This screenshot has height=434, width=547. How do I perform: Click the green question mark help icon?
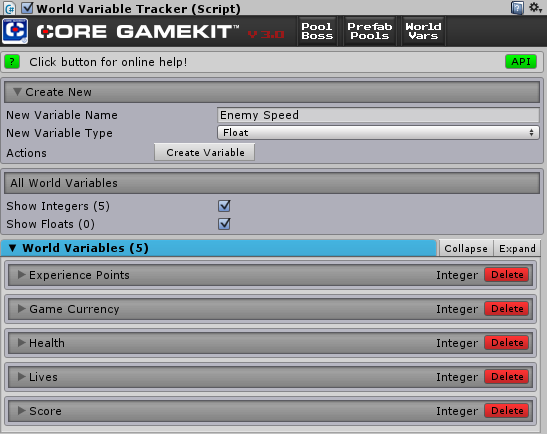coord(12,62)
